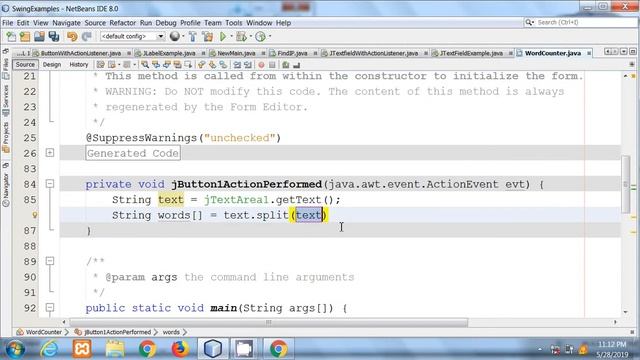The height and width of the screenshot is (360, 640).
Task: Click the Previous Bookmark icon
Action: [201, 64]
